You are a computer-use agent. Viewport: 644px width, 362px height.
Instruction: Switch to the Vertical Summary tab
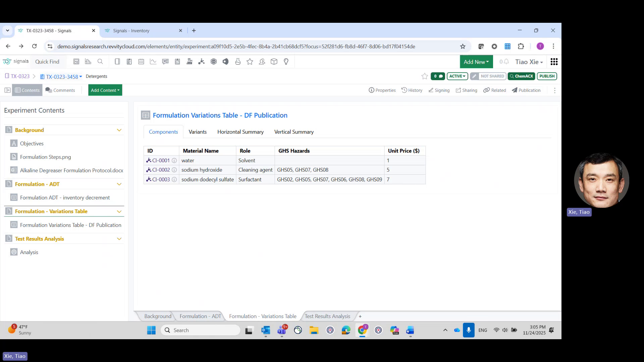point(294,132)
